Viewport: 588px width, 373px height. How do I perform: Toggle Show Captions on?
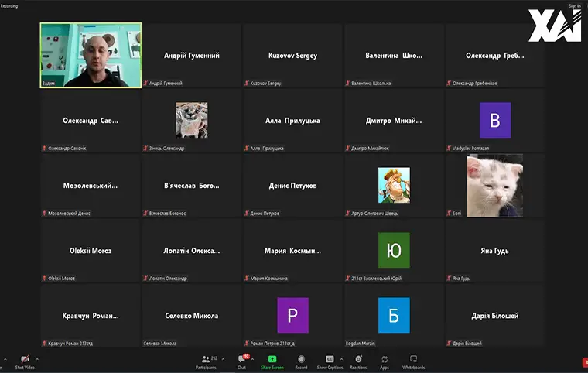pos(330,361)
